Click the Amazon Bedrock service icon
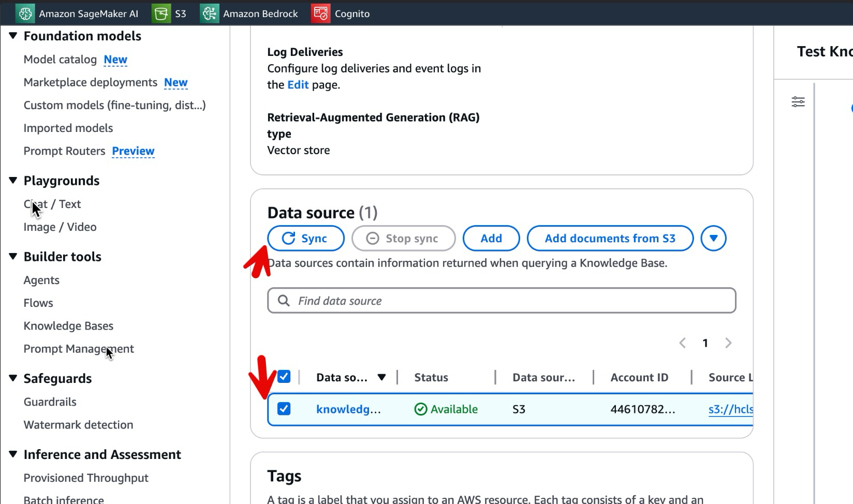Screen dimensions: 853x504 [x=209, y=13]
